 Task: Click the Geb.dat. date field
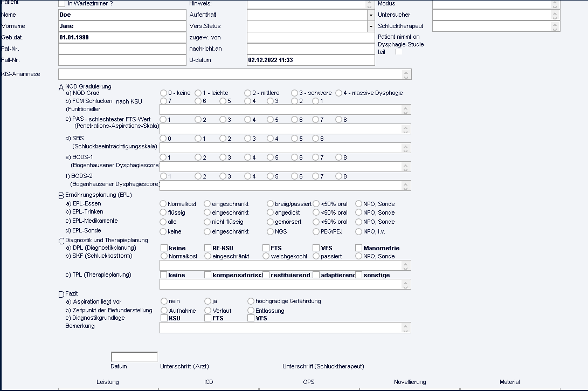[122, 38]
